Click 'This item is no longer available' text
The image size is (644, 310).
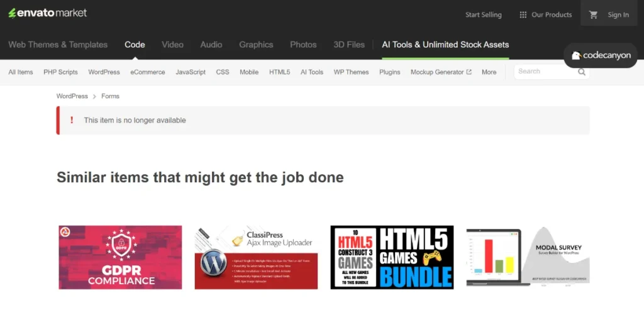tap(135, 120)
